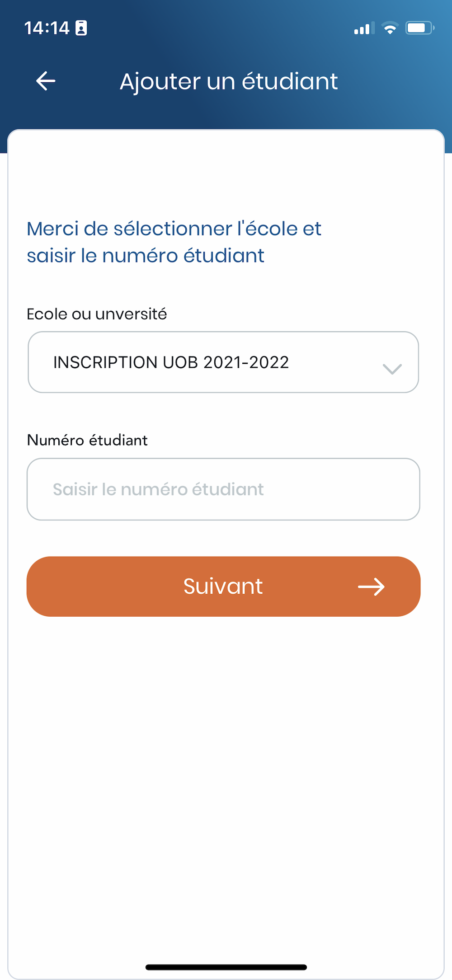452x980 pixels.
Task: Tap the cellular signal strength icon
Action: pos(364,28)
